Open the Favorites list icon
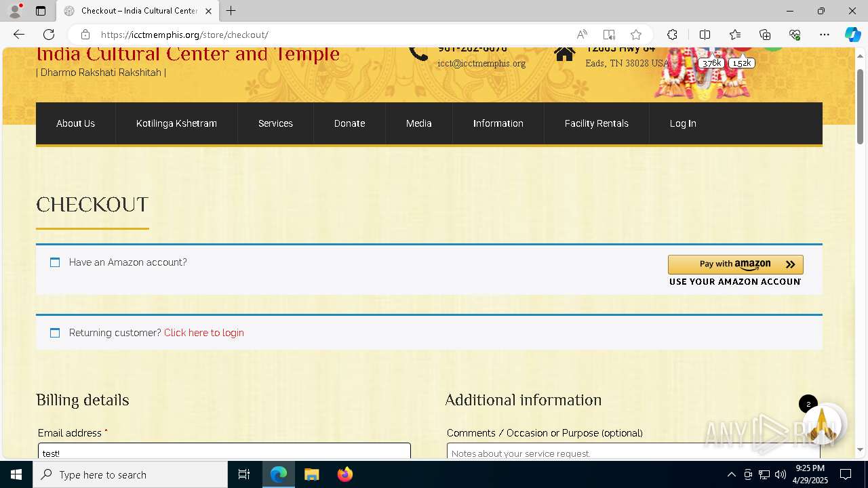Viewport: 868px width, 488px height. 735,35
